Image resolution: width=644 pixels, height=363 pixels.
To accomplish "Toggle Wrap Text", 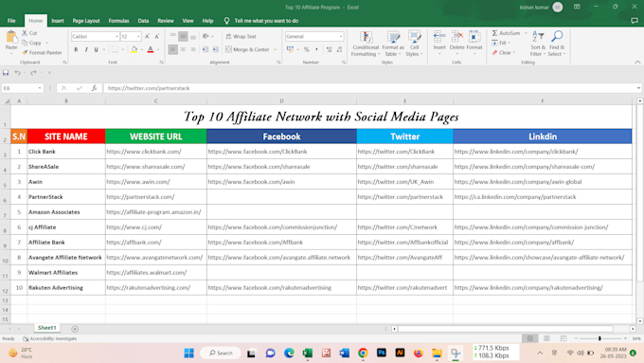I will (x=241, y=37).
